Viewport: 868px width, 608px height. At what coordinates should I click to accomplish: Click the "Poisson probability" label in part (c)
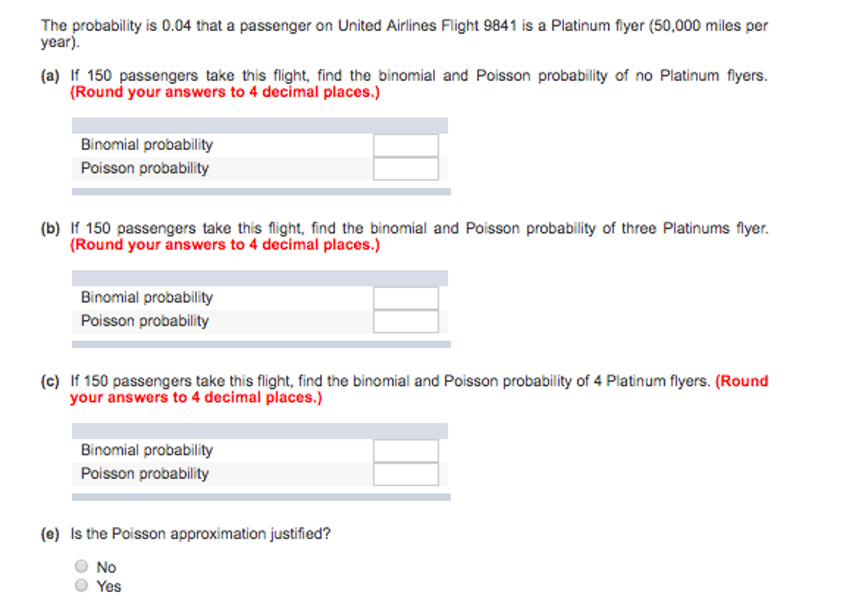point(145,474)
